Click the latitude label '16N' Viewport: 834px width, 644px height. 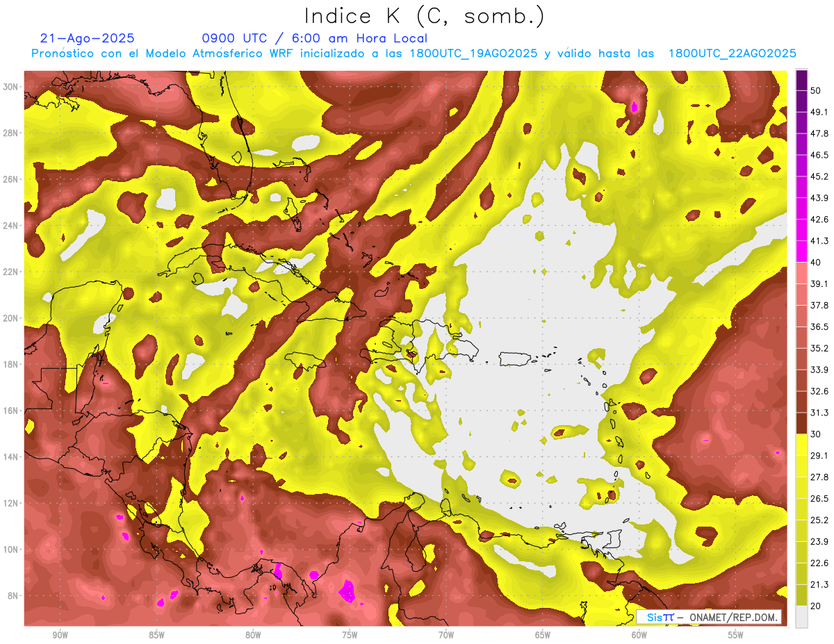pos(12,411)
